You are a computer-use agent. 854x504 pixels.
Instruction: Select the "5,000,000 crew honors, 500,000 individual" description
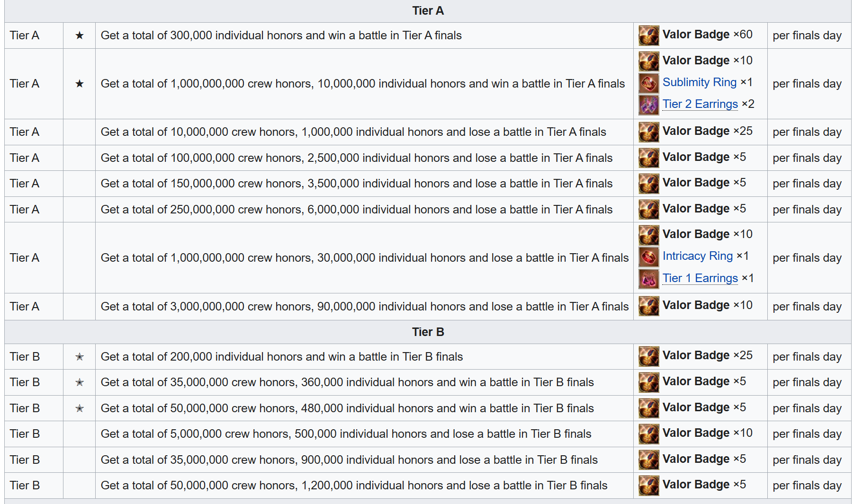coord(346,434)
